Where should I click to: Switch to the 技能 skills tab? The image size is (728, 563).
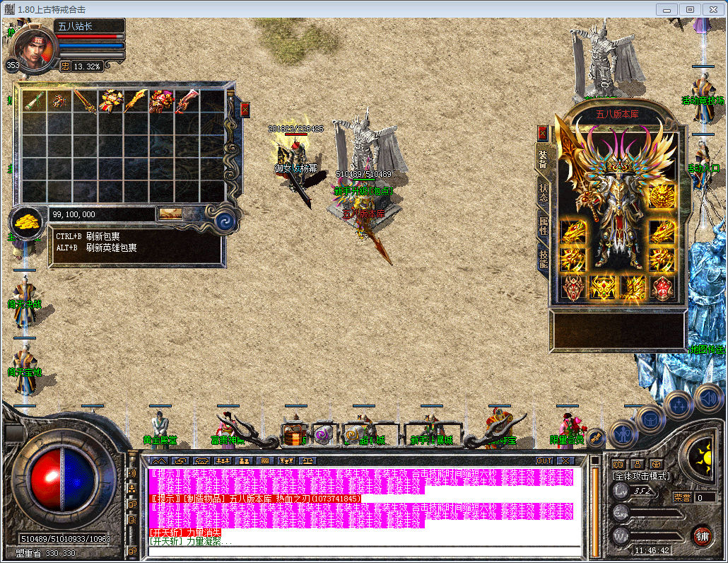pyautogui.click(x=544, y=258)
